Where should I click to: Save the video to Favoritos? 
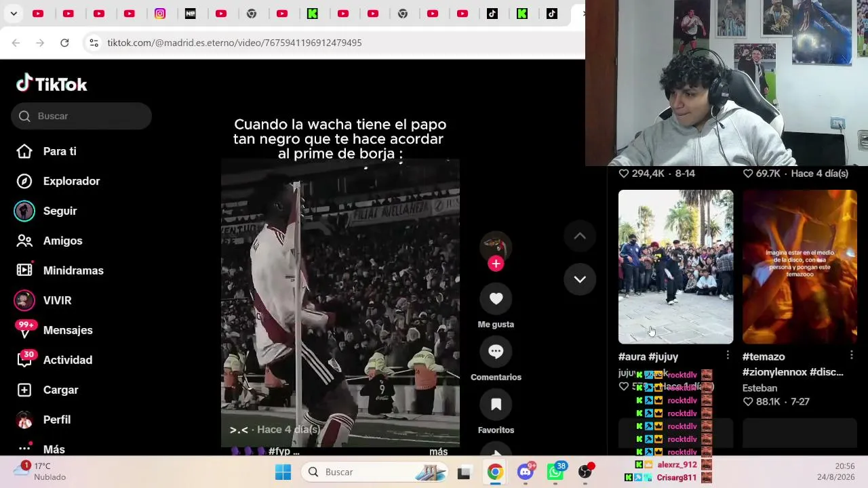point(496,405)
